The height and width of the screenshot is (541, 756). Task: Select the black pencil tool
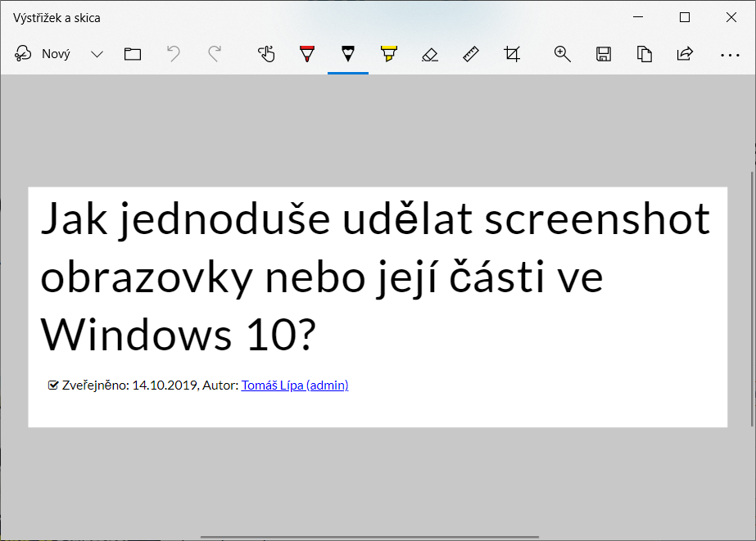347,54
